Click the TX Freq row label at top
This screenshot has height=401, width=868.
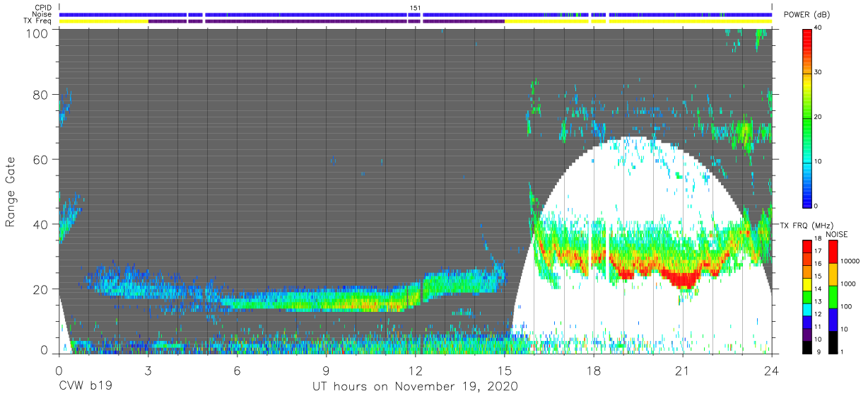(38, 21)
